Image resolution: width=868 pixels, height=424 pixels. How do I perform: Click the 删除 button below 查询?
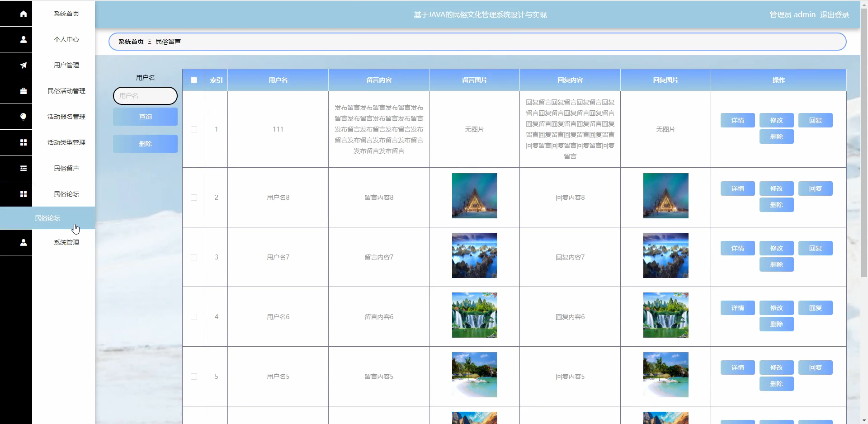point(145,144)
